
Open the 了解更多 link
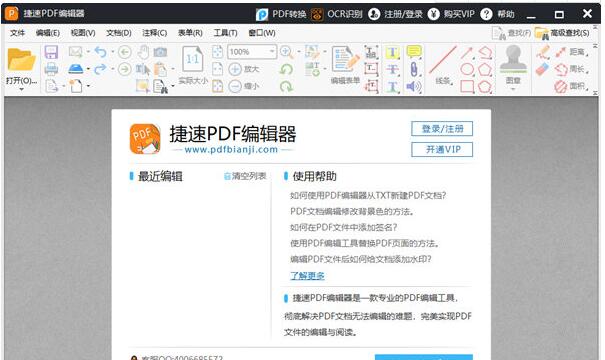click(x=307, y=275)
